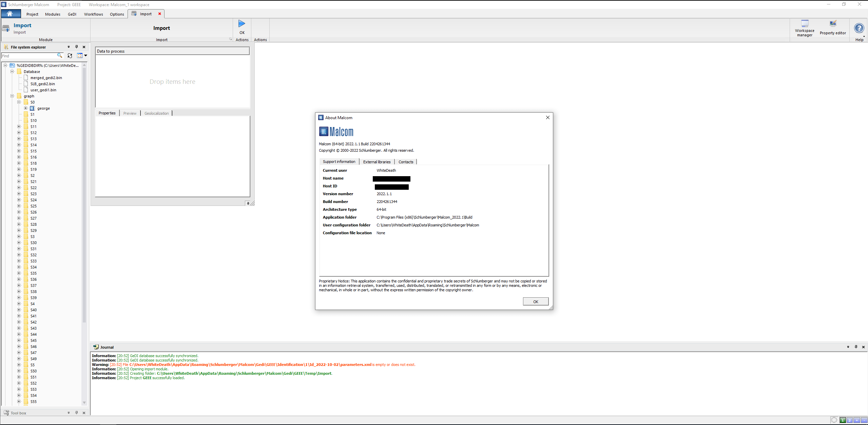
Task: Collapse the Database folder
Action: [12, 71]
